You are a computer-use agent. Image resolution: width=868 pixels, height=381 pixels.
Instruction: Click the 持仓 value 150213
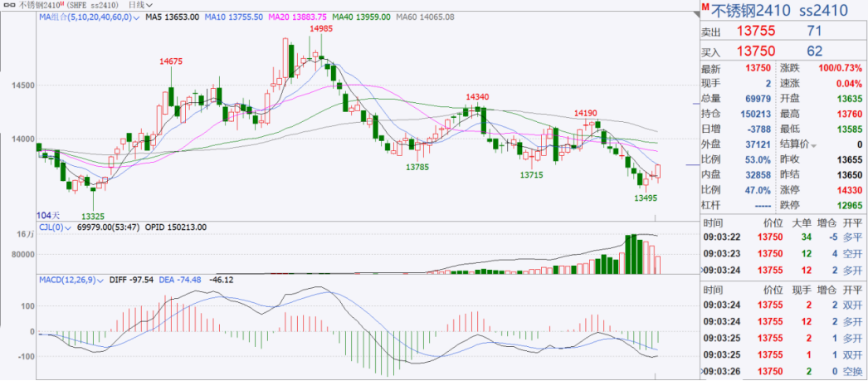click(x=756, y=114)
